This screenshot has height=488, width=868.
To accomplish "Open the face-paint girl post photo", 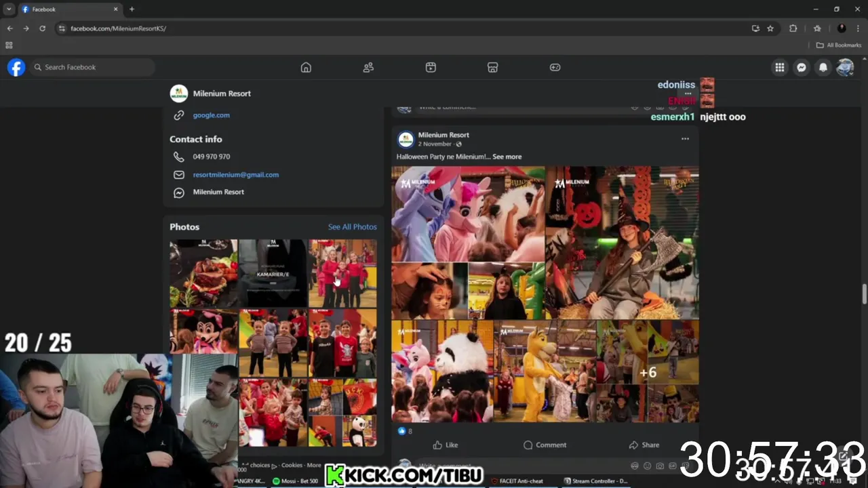I will coord(429,291).
